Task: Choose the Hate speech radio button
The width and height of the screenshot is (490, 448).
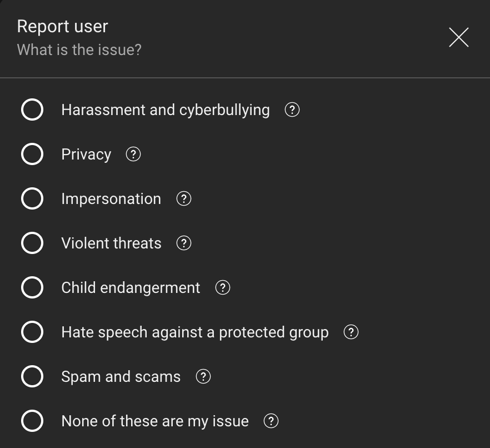Action: pos(32,332)
